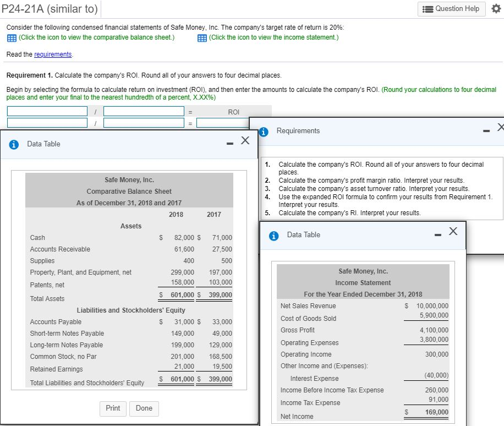
Task: Minimize the Requirements window
Action: click(x=486, y=130)
